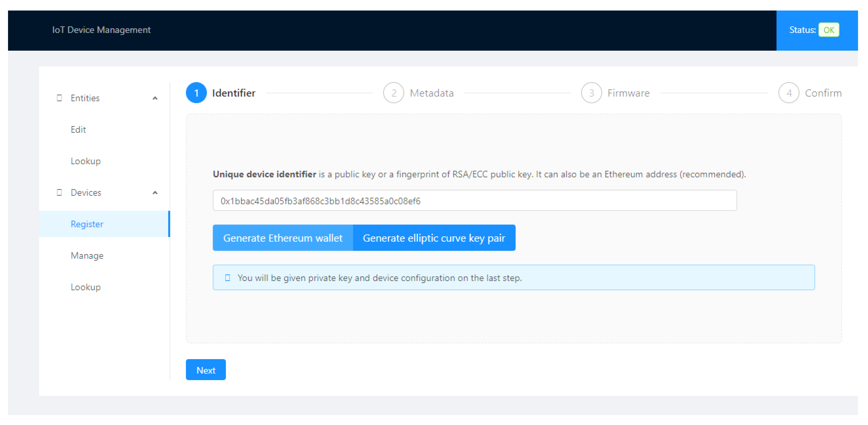Image resolution: width=868 pixels, height=425 pixels.
Task: Collapse the Devices submenu chevron
Action: point(155,193)
